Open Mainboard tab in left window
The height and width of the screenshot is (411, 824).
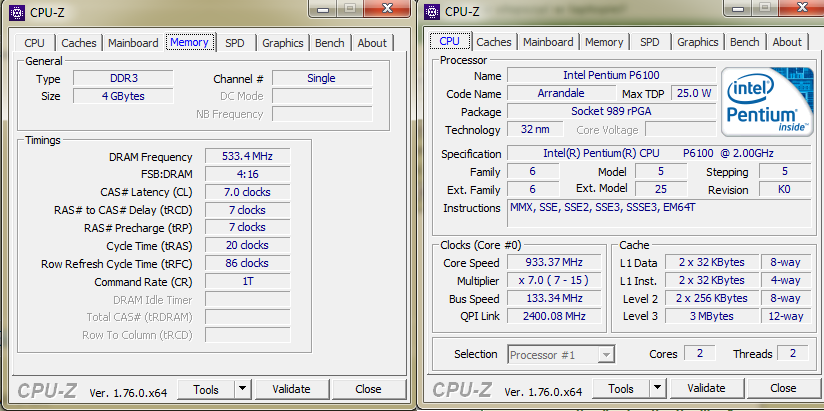click(133, 43)
